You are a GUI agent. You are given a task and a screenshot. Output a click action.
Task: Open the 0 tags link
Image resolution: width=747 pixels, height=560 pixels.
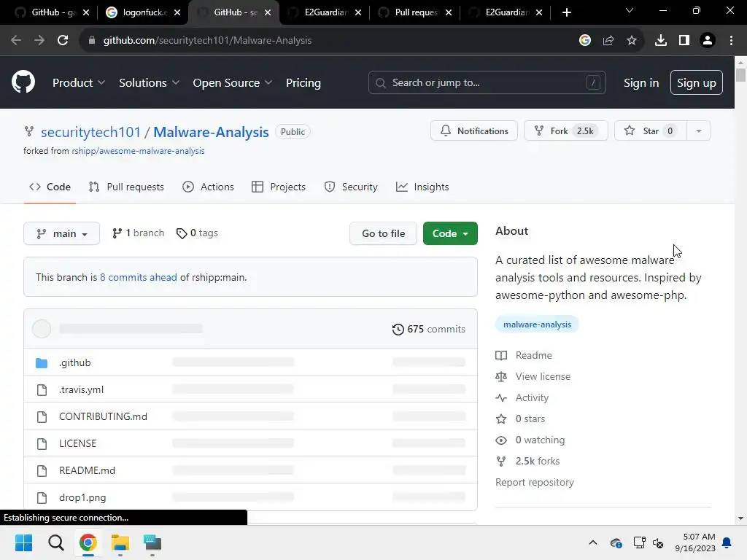197,233
